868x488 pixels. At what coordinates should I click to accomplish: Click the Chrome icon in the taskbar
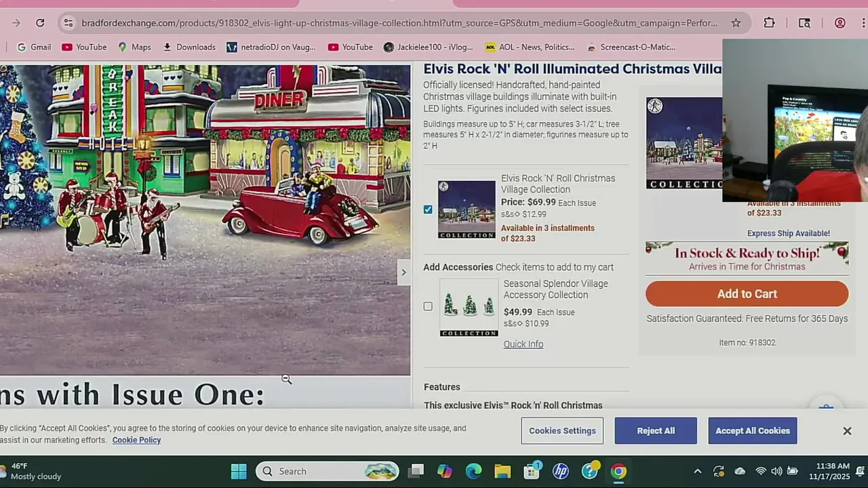pos(618,471)
